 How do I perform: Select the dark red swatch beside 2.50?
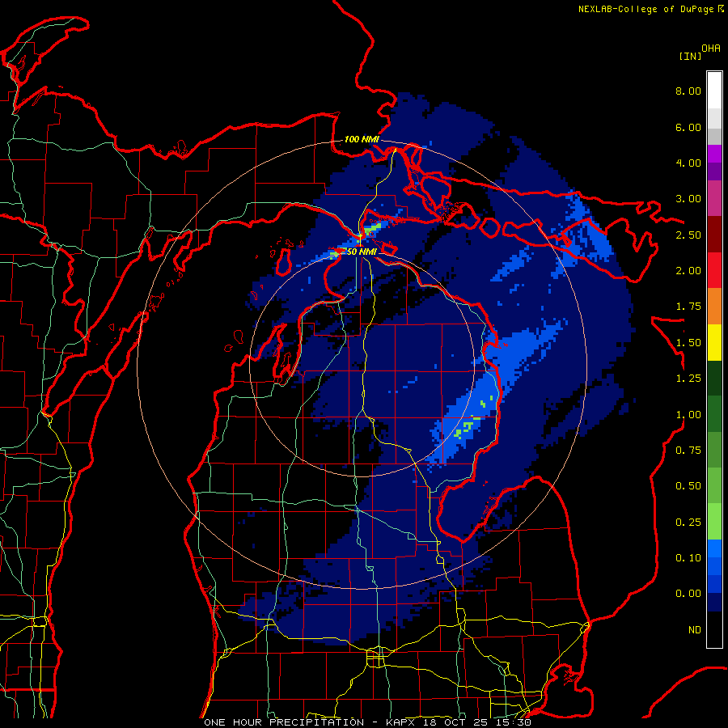714,235
